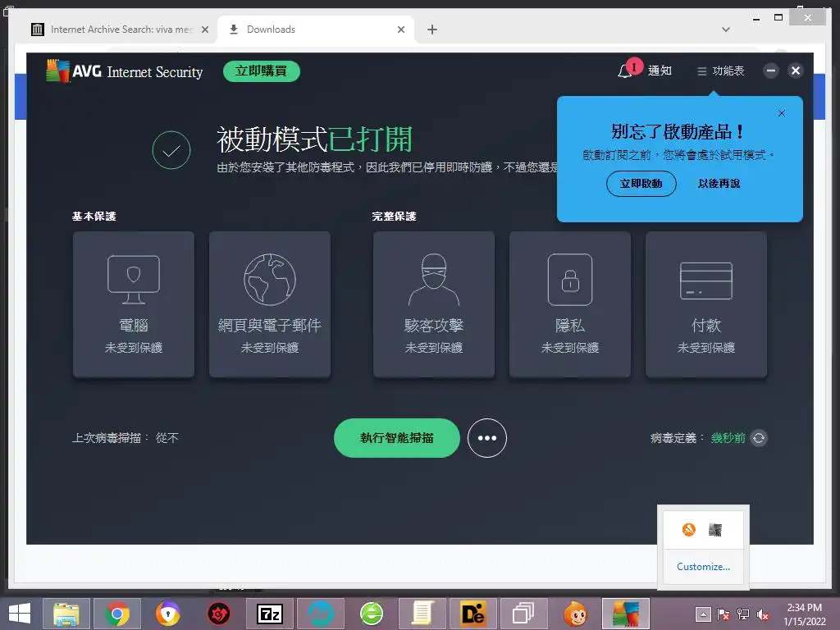Click the passive mode checkmark circle
Image resolution: width=840 pixels, height=630 pixels.
click(x=171, y=150)
